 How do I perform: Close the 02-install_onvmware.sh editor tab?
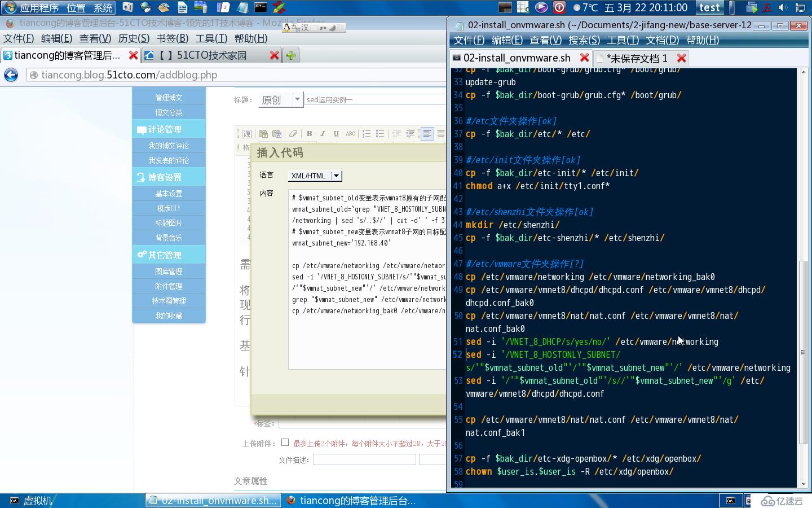(x=585, y=58)
